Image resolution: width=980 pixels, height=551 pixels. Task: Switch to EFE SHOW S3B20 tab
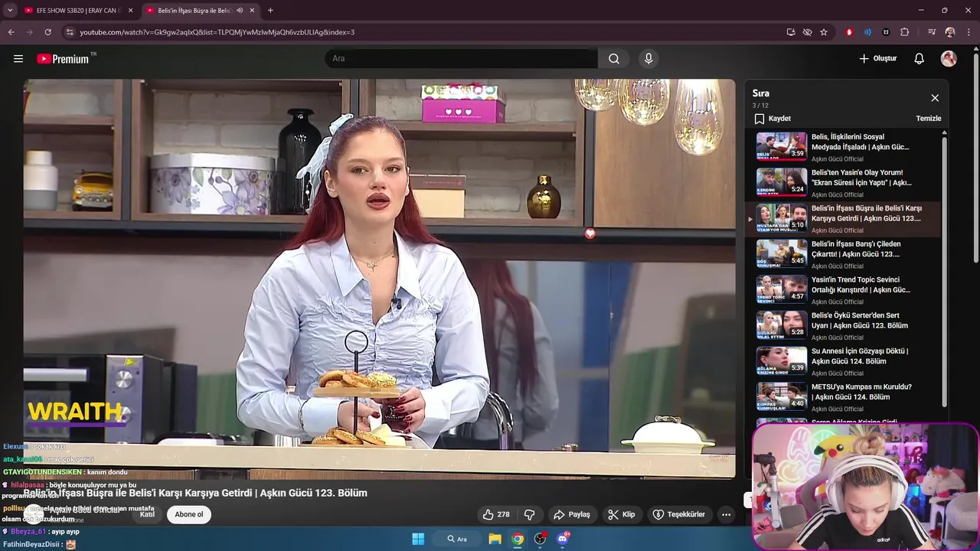(73, 11)
